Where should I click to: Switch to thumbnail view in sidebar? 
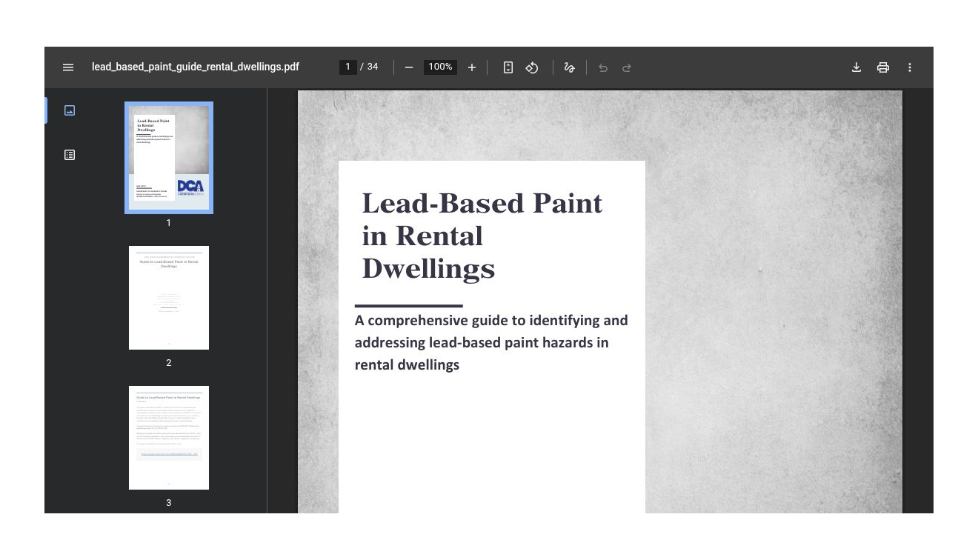pyautogui.click(x=70, y=110)
